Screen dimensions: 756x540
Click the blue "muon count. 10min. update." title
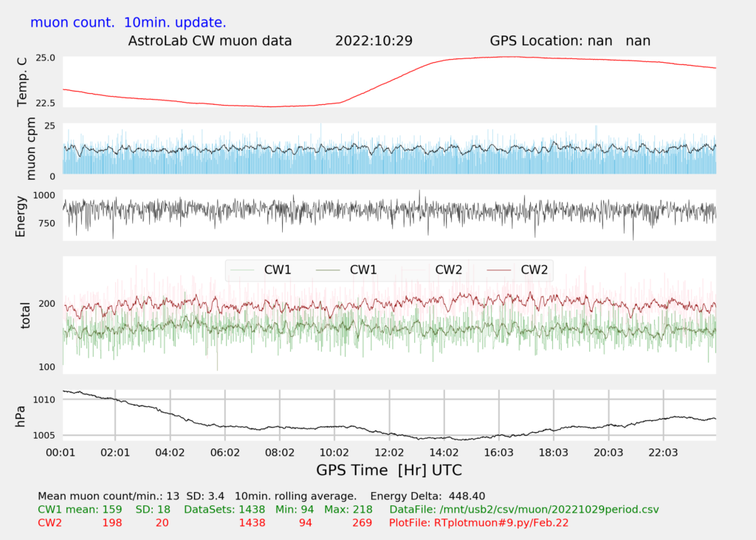pos(128,22)
